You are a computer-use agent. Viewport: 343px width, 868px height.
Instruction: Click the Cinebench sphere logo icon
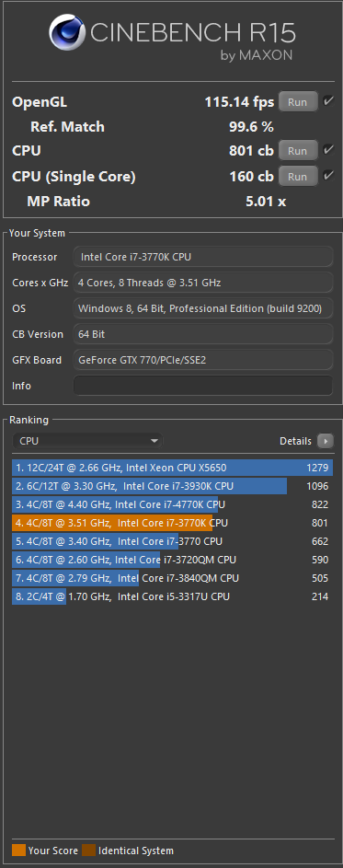[67, 32]
